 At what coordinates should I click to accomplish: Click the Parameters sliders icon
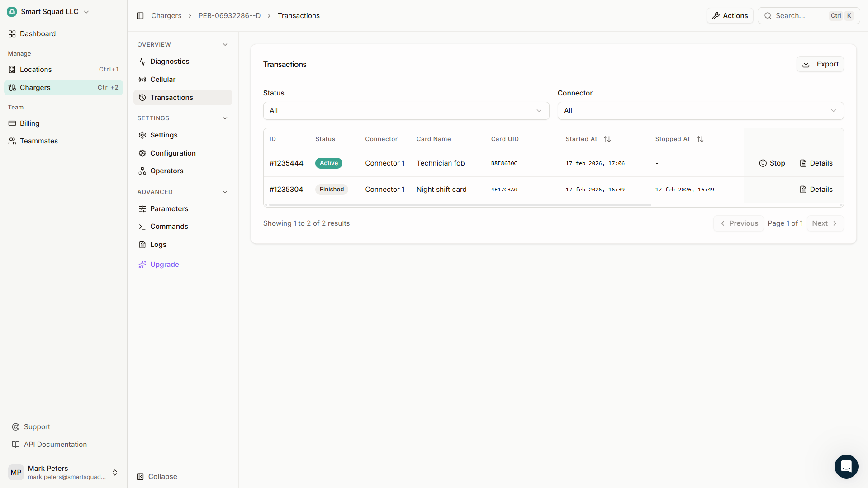point(142,208)
